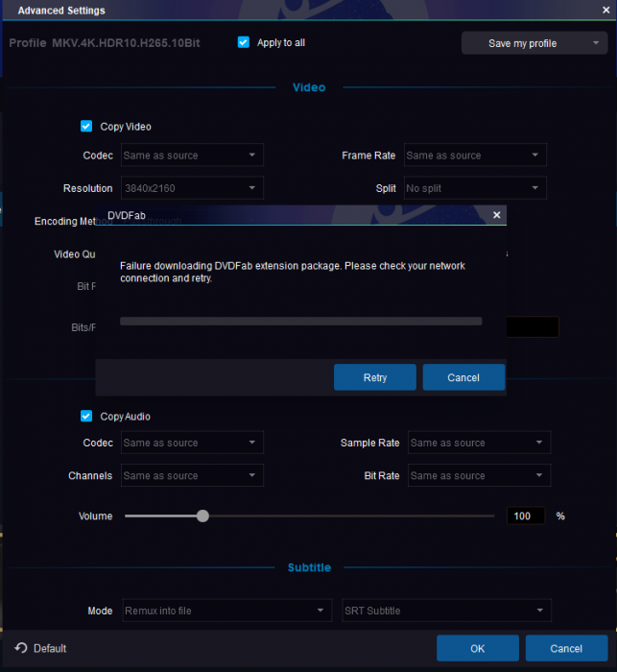This screenshot has height=672, width=617.
Task: Expand the Channels dropdown
Action: [x=192, y=476]
